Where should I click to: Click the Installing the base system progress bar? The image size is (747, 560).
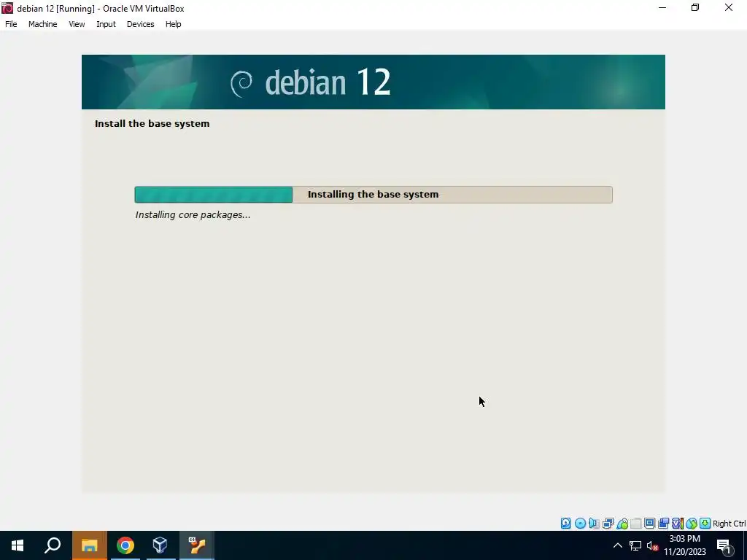[x=373, y=194]
